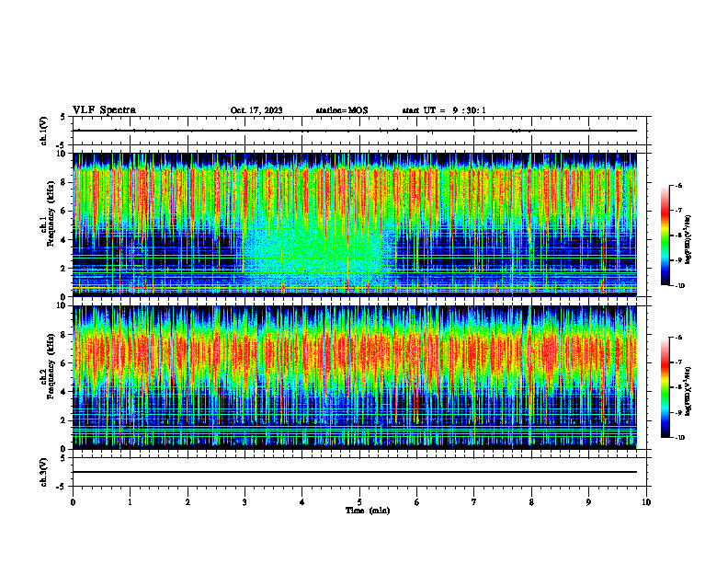
Task: Click the "station=MOS" header label
Action: point(342,110)
